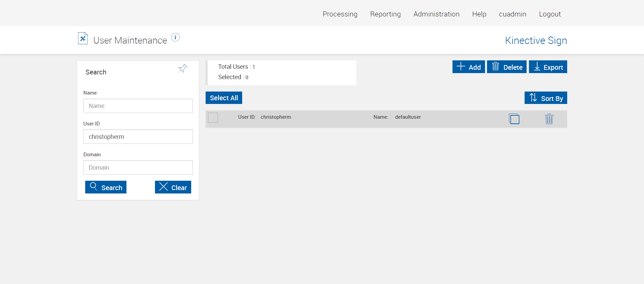Click the trash icon in christopherm row

pyautogui.click(x=549, y=119)
